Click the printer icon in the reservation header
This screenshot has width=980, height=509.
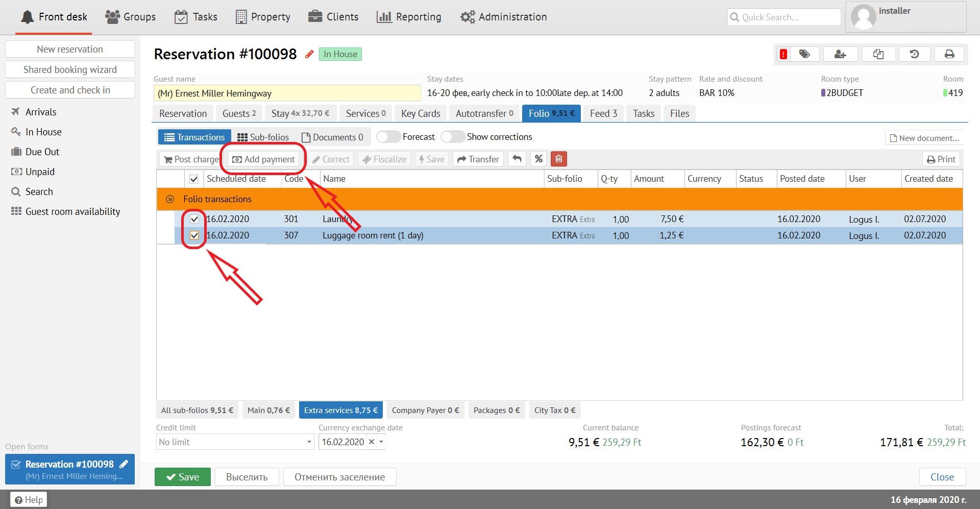[x=949, y=54]
